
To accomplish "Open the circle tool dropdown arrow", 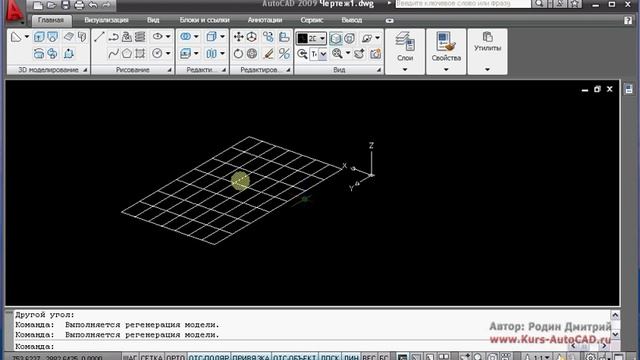I will [168, 53].
